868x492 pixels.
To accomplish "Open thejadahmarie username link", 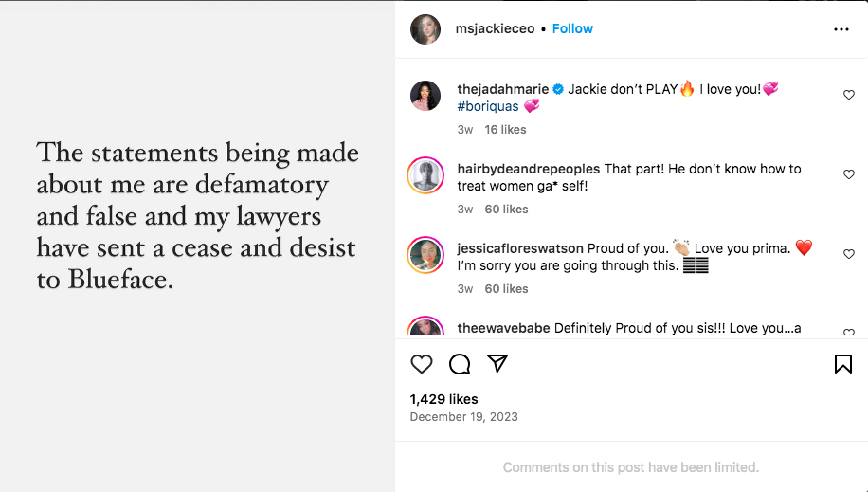I will click(502, 89).
